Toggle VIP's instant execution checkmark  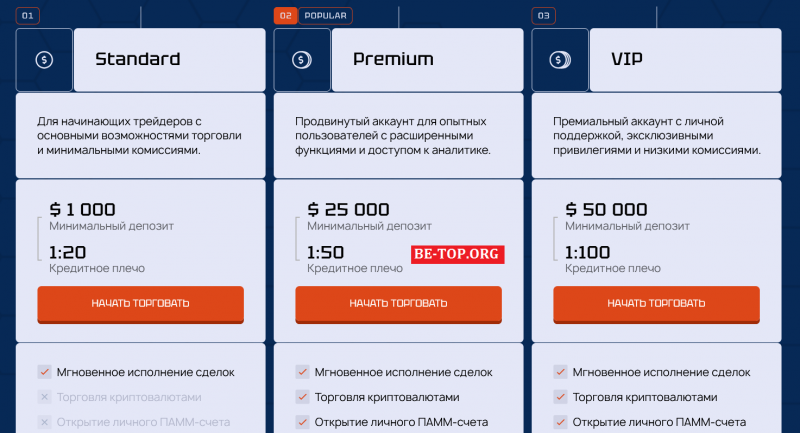point(560,372)
